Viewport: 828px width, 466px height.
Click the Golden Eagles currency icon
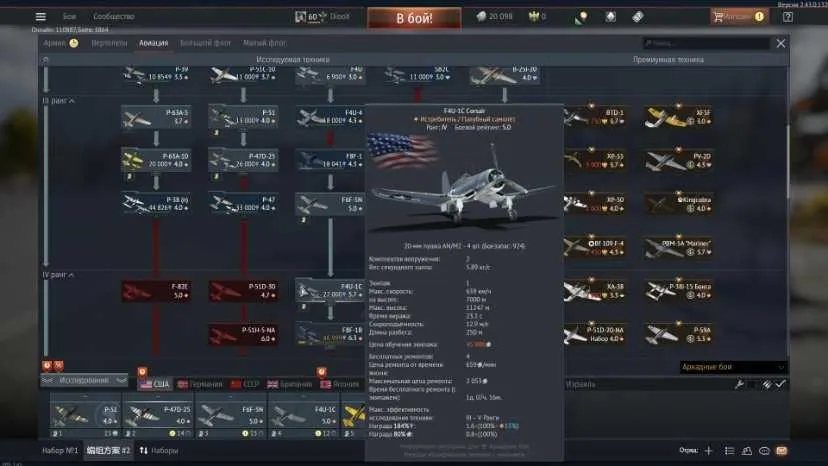(534, 17)
